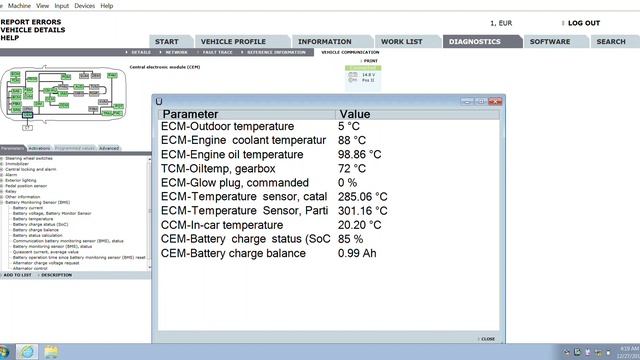This screenshot has height=360, width=640.
Task: Select ECM-Outdoor temperature row
Action: (329, 127)
